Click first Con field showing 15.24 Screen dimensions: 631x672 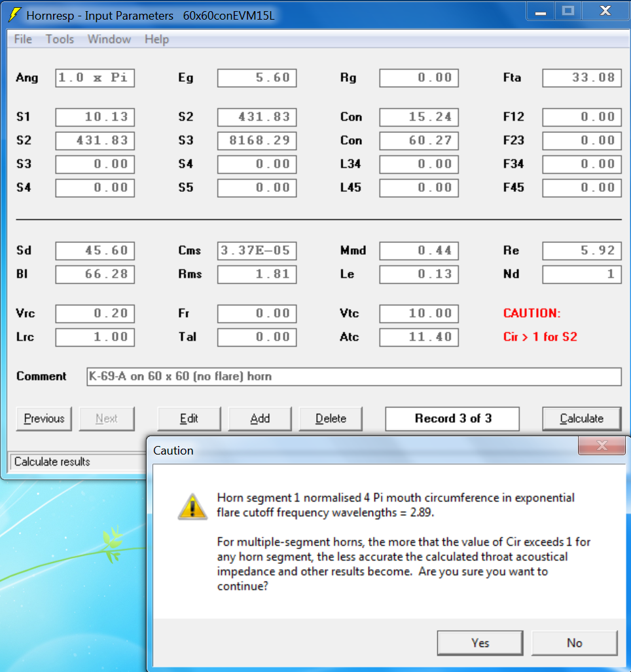(419, 117)
